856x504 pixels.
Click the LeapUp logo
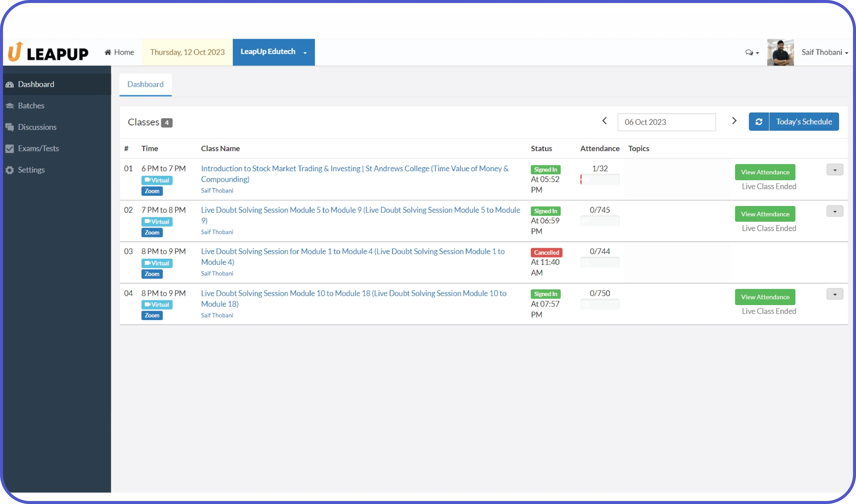pos(48,52)
